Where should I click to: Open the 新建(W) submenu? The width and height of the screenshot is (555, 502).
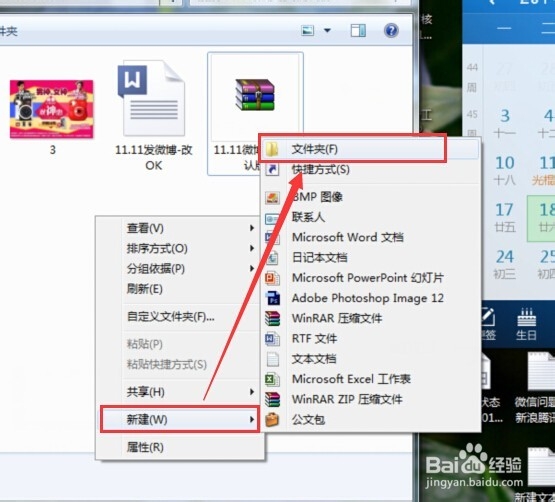[x=180, y=420]
